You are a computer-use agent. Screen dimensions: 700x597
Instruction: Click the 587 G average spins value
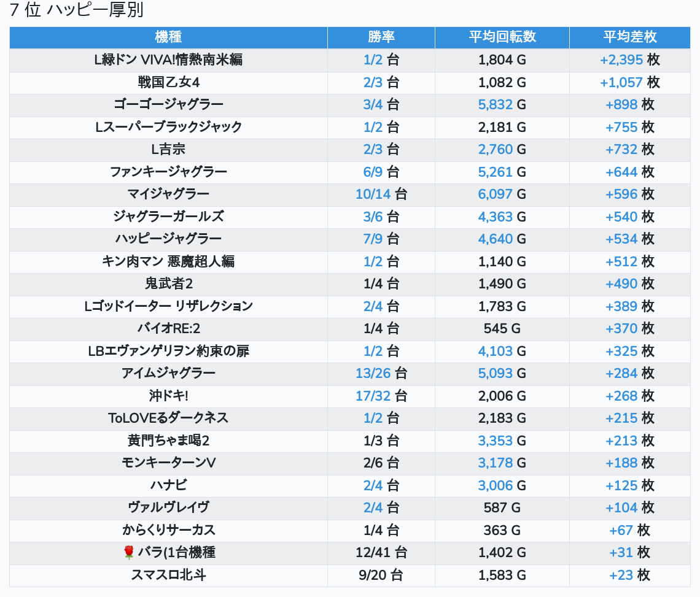point(502,508)
